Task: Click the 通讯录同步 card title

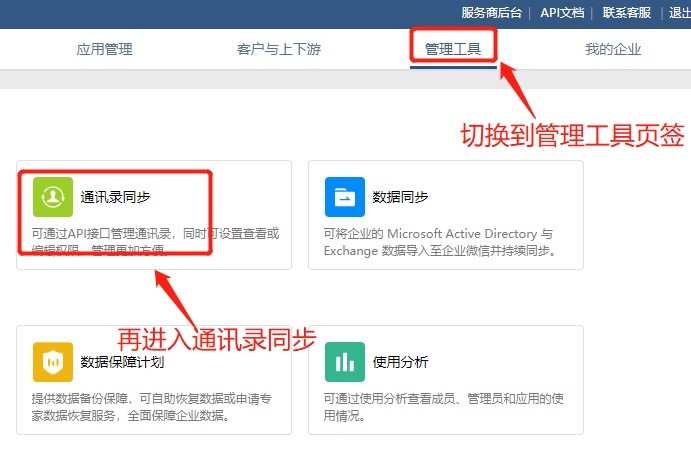Action: (x=115, y=197)
